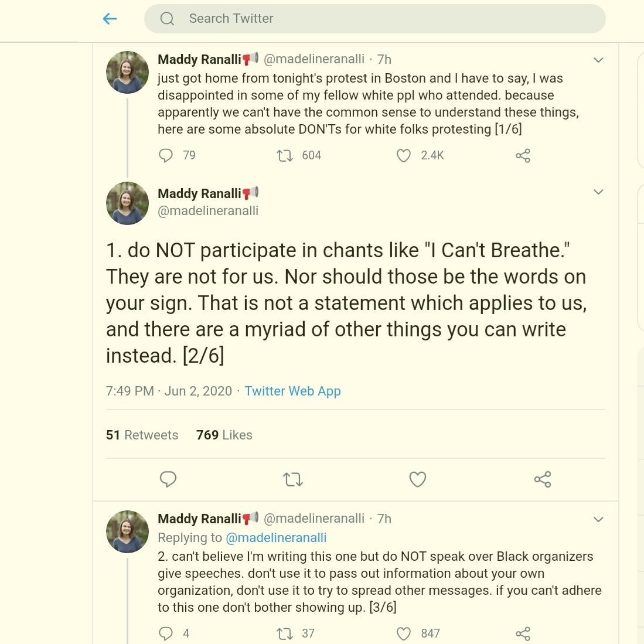View the 769 Likes list

224,435
